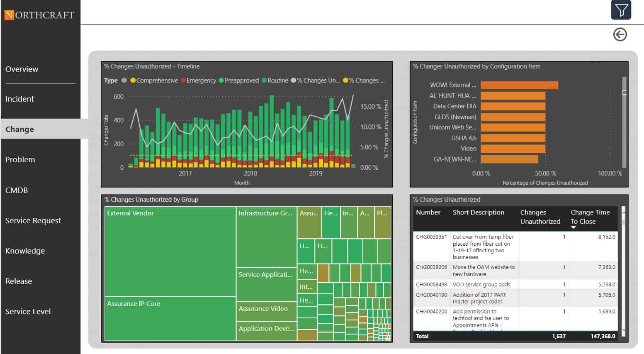
Task: Go to the Problem section
Action: click(20, 159)
